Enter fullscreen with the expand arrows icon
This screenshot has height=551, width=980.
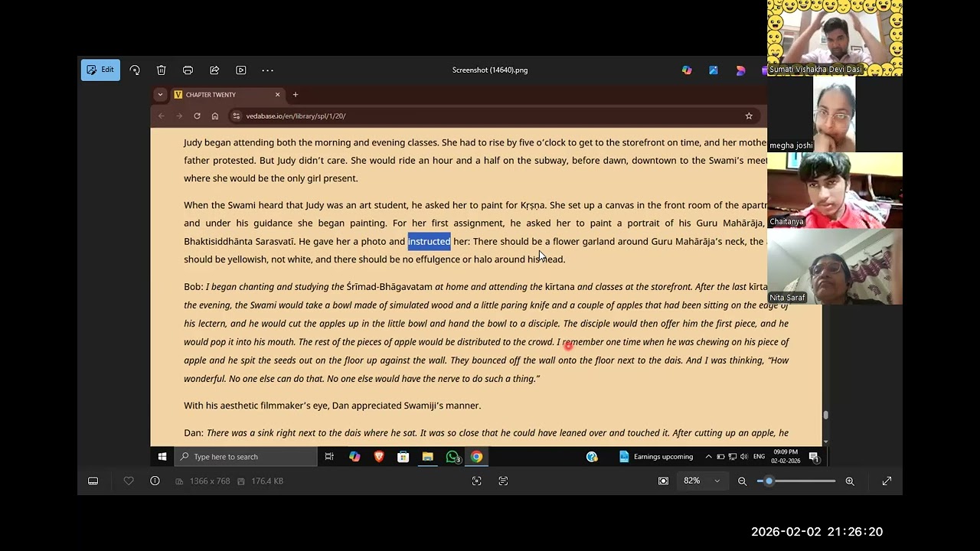click(887, 481)
